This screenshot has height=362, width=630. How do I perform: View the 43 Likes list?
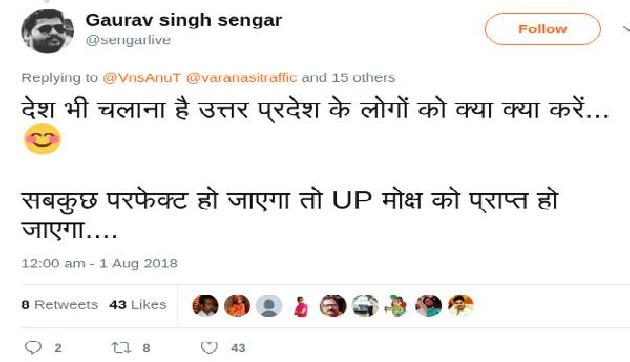click(x=137, y=305)
